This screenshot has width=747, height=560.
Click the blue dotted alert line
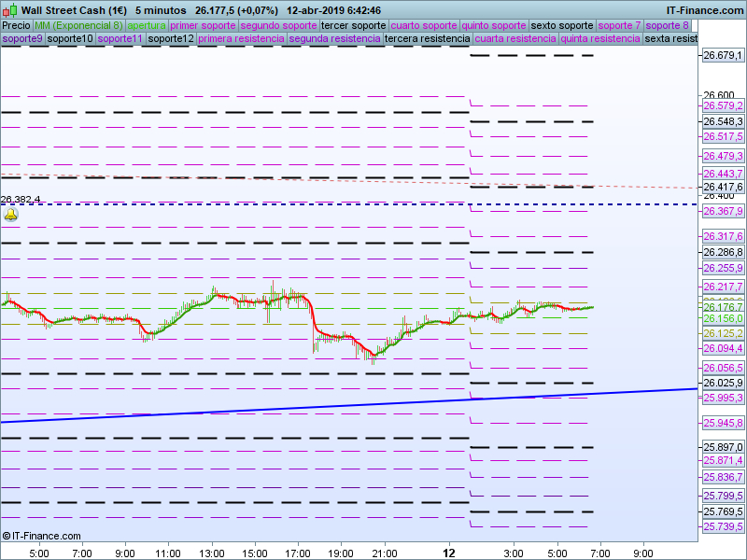[349, 204]
